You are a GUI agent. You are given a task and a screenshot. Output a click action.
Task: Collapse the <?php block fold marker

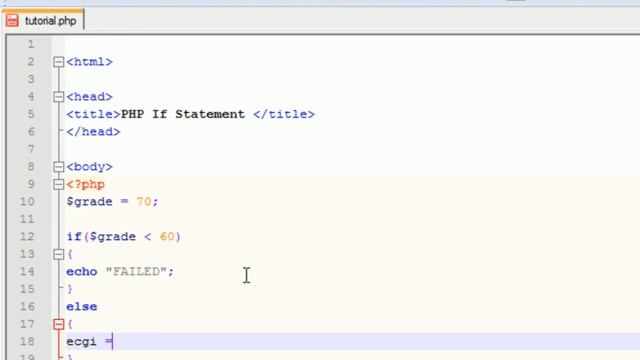(x=59, y=184)
